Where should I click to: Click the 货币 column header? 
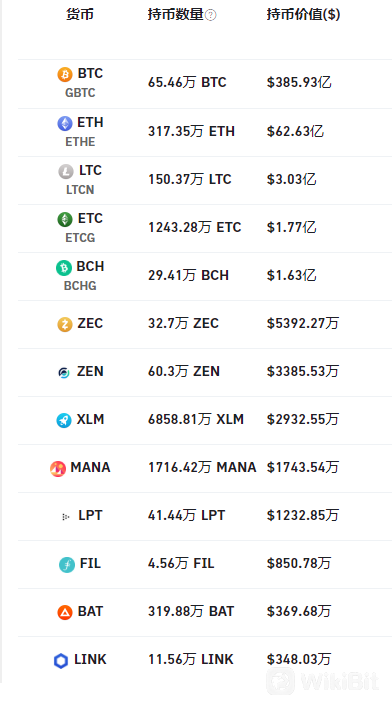(80, 14)
